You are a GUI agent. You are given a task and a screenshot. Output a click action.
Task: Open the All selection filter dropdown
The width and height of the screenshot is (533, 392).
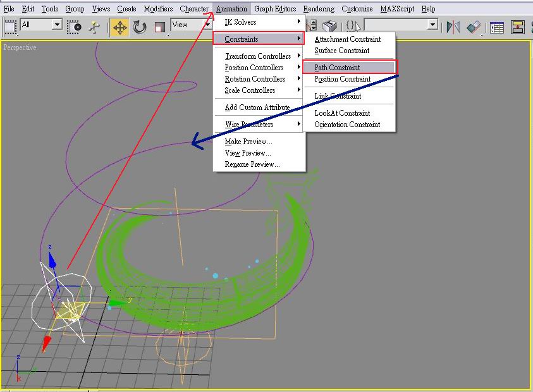(x=57, y=25)
